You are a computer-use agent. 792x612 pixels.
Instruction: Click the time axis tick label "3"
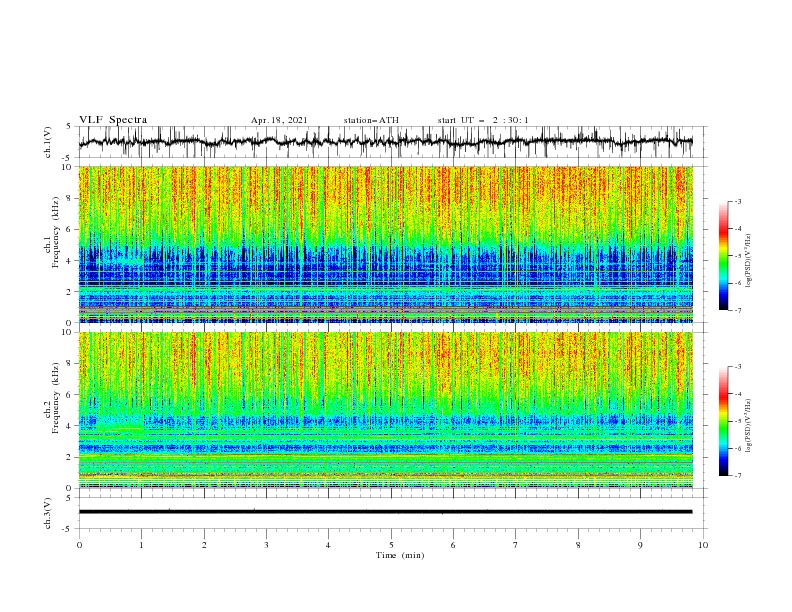266,545
